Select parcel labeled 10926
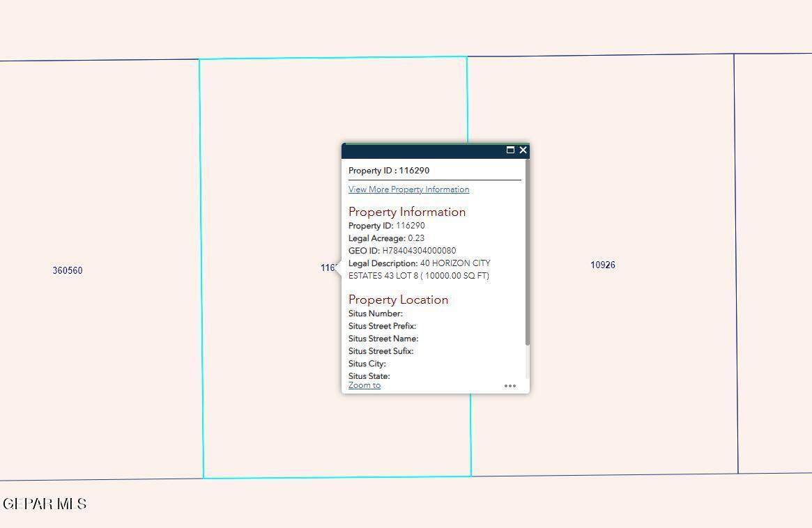 coord(603,265)
